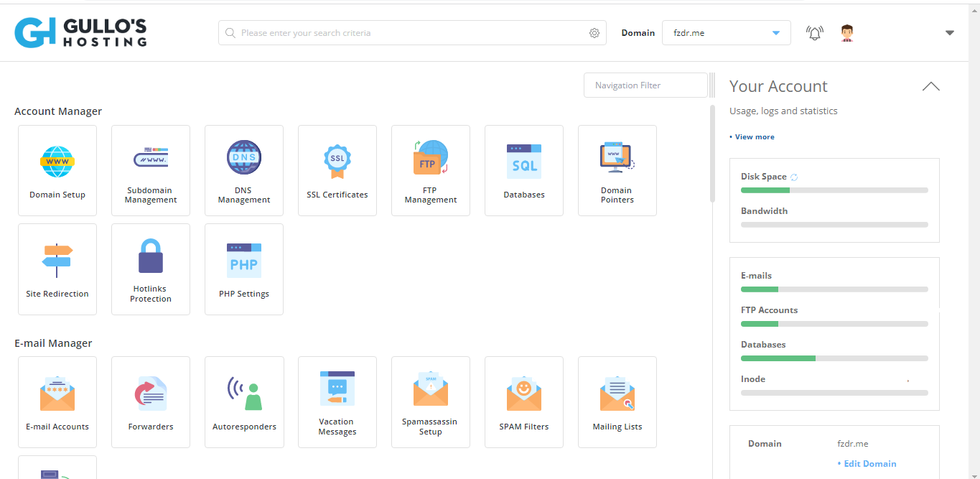Click the Disk Space usage bar
This screenshot has height=479, width=980.
[x=834, y=190]
